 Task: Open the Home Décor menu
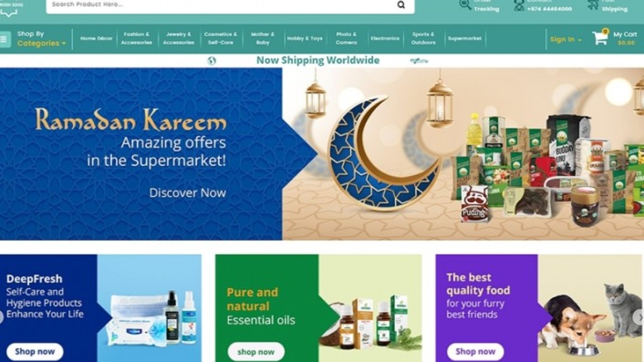click(96, 38)
